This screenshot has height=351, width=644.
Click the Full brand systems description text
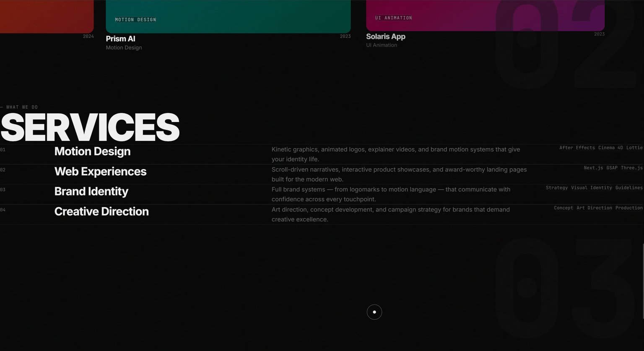pyautogui.click(x=391, y=194)
